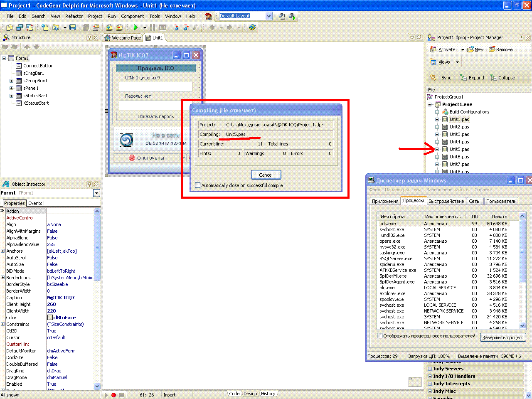Click the UIN input field on the form
This screenshot has height=399, width=532.
coord(156,86)
